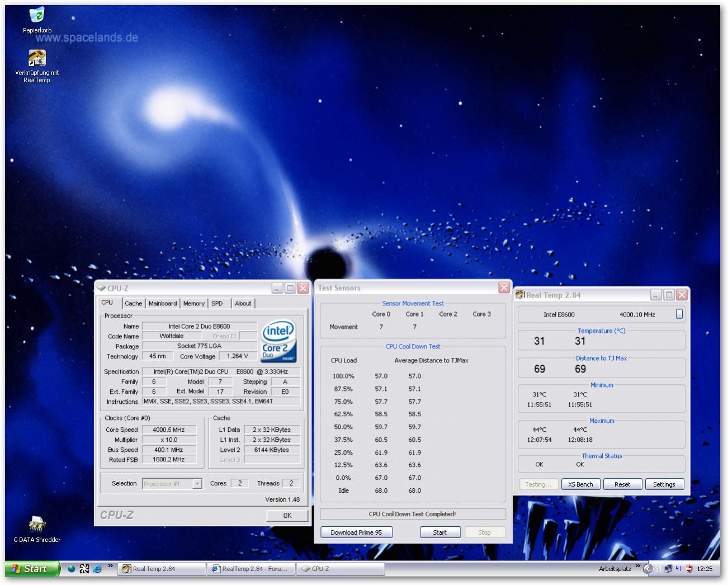Click the Name field Intel Core 2 Duo E8600
Image resolution: width=728 pixels, height=585 pixels.
(x=200, y=326)
